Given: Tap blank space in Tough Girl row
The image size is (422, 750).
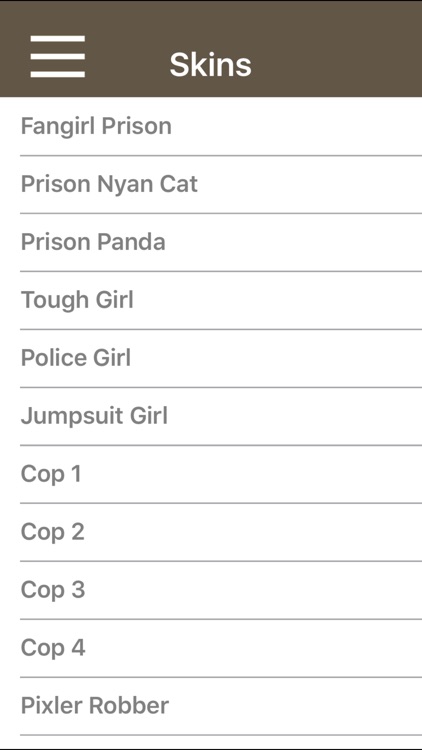Looking at the screenshot, I should tap(278, 300).
